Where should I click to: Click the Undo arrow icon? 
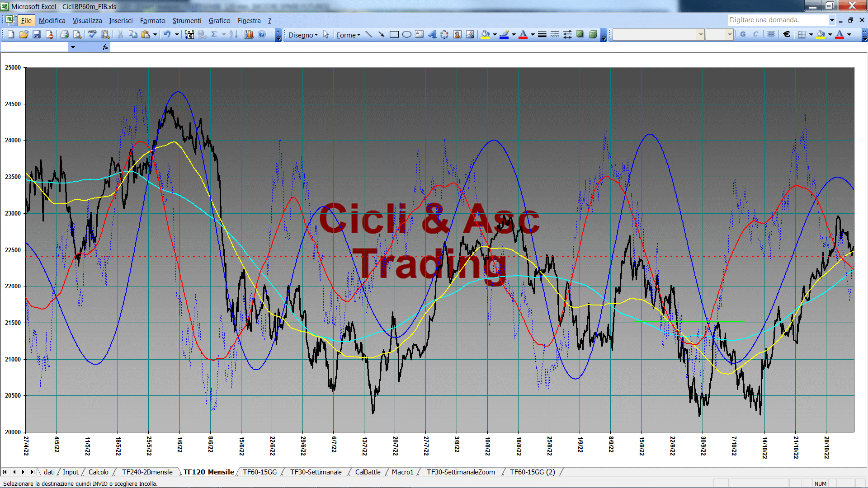[x=167, y=35]
